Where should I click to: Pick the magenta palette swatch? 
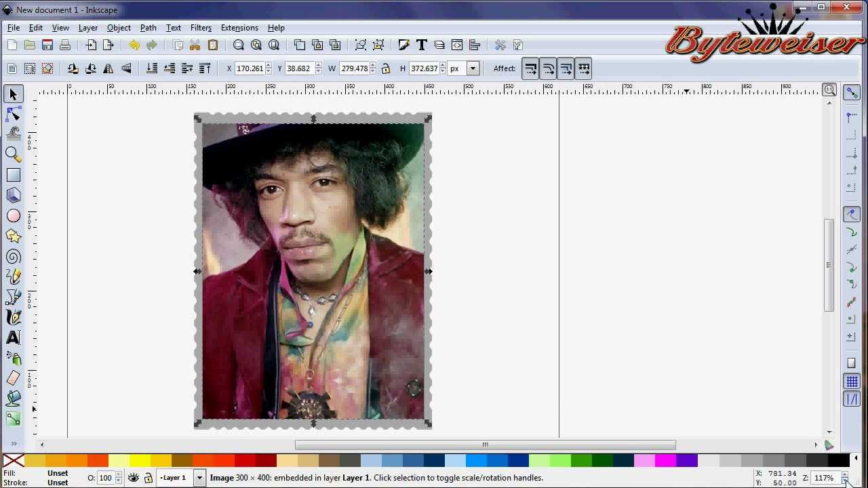(x=665, y=461)
